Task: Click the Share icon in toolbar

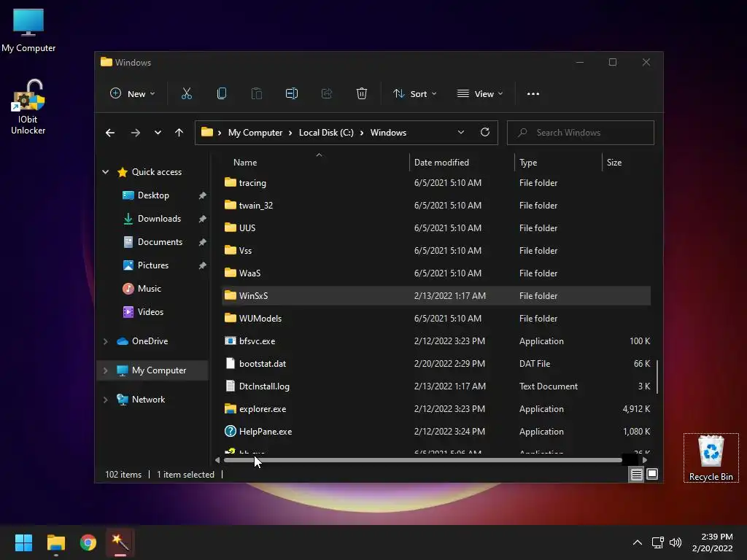Action: tap(327, 94)
